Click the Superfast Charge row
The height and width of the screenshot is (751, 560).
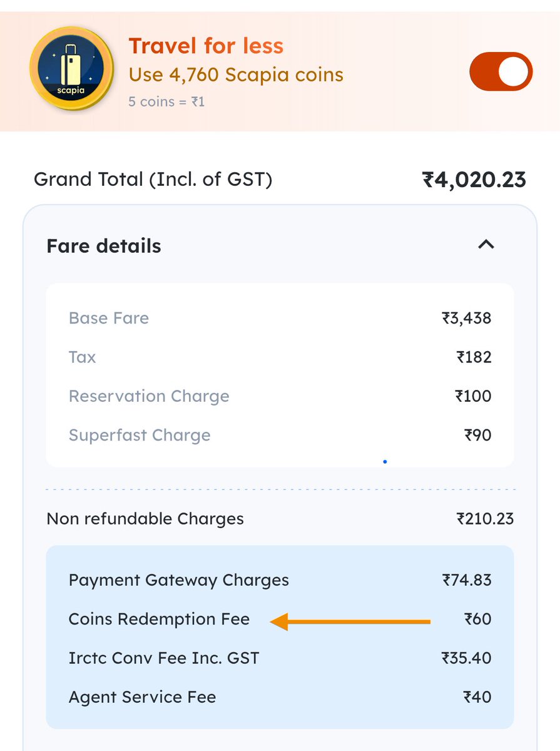click(x=279, y=435)
